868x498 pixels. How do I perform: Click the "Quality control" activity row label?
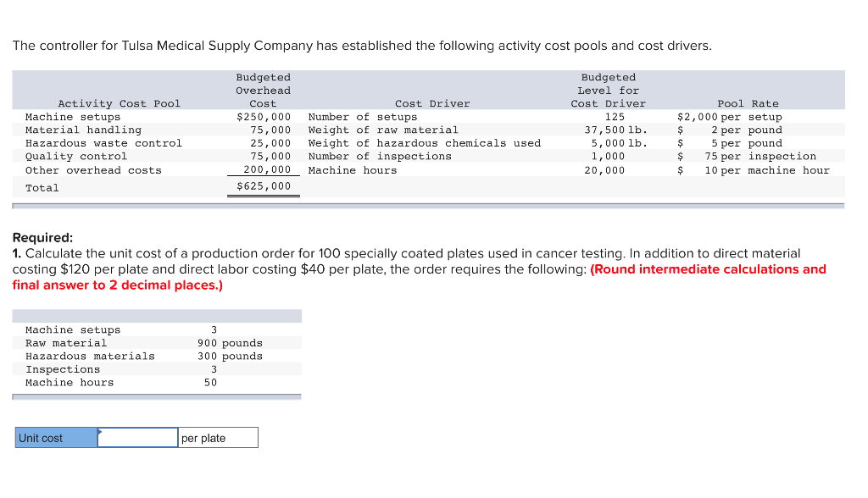[76, 156]
